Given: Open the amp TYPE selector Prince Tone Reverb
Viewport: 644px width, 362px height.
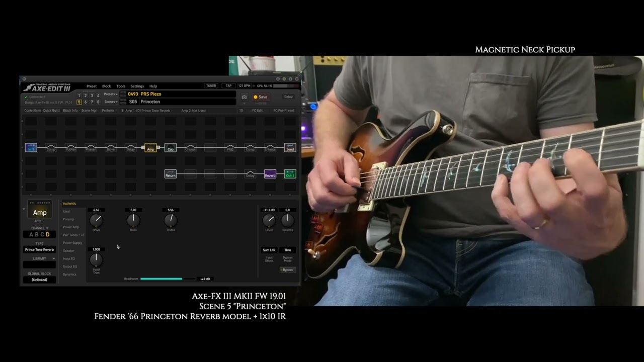Looking at the screenshot, I should 40,250.
